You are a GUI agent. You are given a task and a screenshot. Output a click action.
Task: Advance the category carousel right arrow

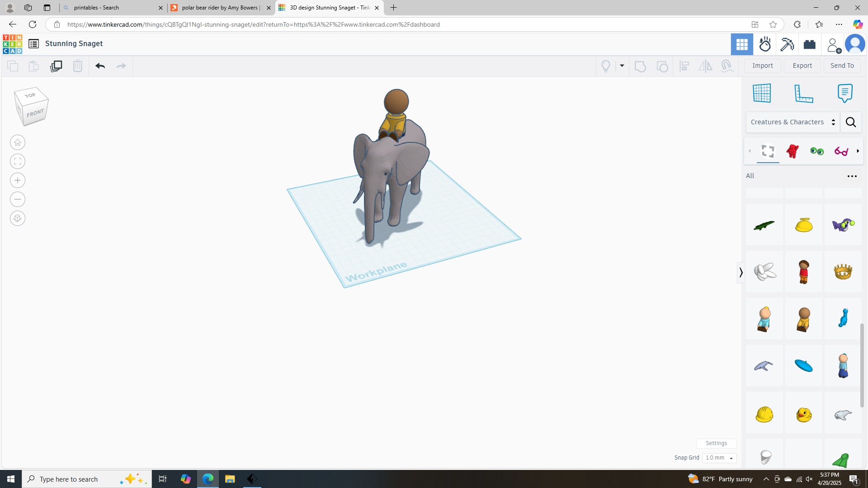(858, 151)
